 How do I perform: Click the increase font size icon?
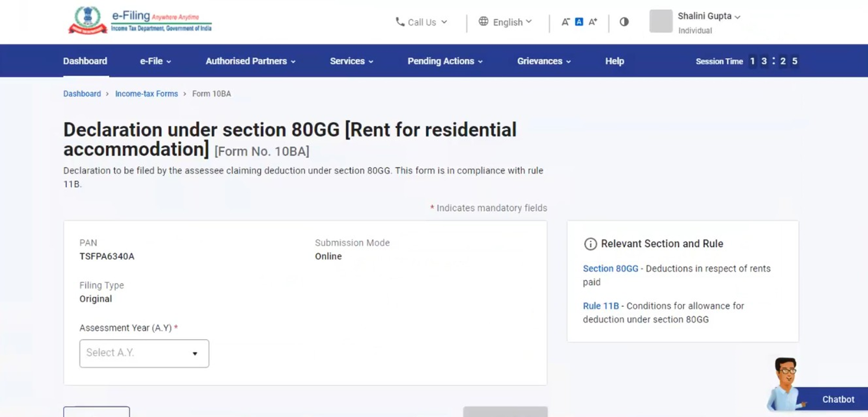pos(593,22)
